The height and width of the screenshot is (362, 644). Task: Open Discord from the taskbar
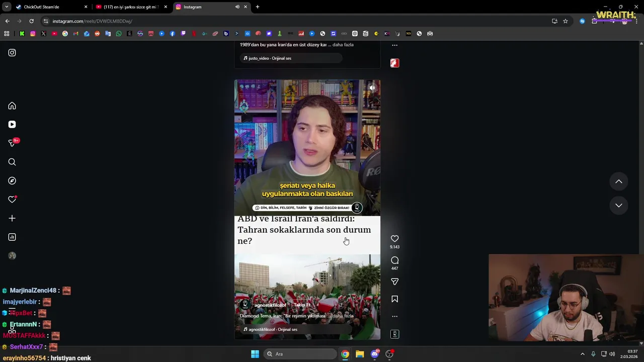[x=374, y=354]
